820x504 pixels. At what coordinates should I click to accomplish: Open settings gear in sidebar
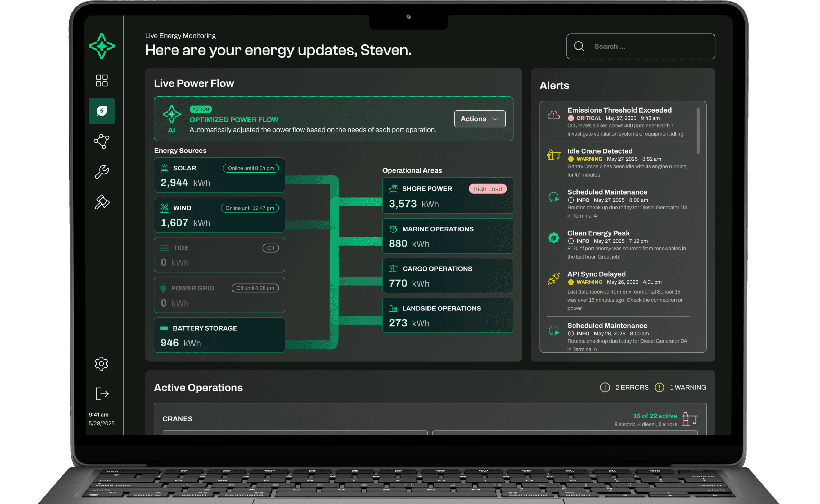click(101, 363)
